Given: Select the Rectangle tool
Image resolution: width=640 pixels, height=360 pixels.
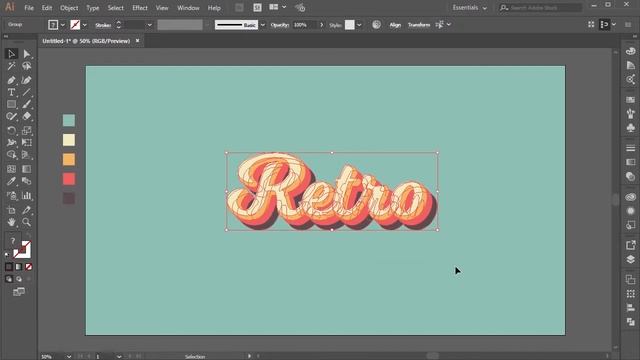Looking at the screenshot, I should click(11, 104).
